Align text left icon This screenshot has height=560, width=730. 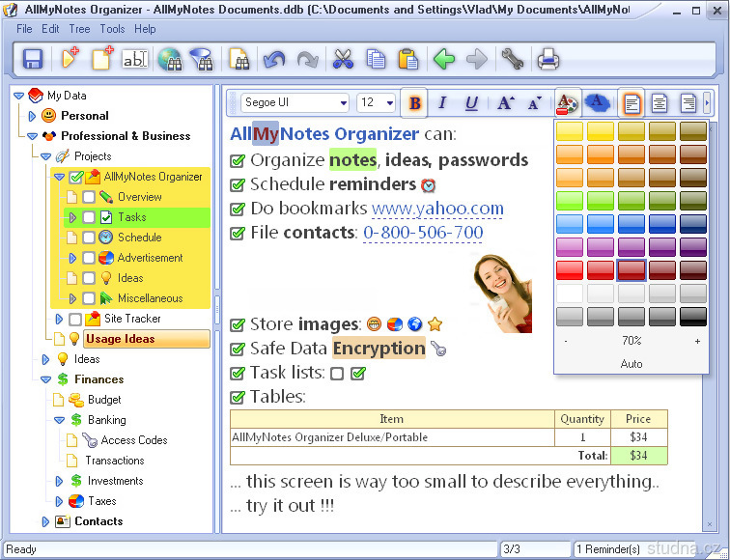point(632,102)
